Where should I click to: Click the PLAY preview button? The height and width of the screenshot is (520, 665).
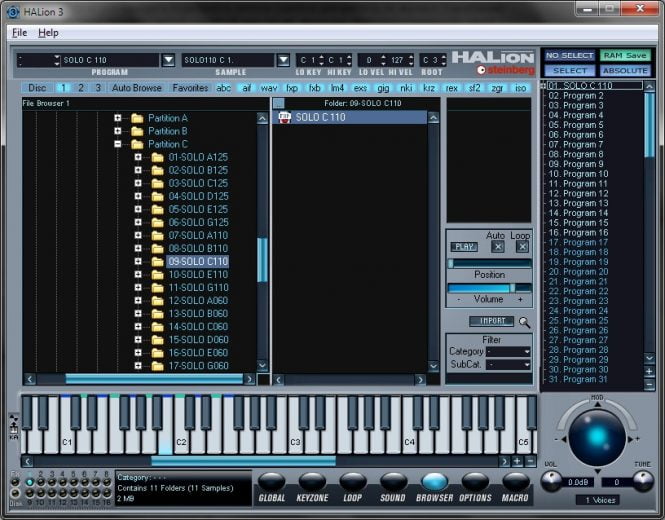pos(464,247)
